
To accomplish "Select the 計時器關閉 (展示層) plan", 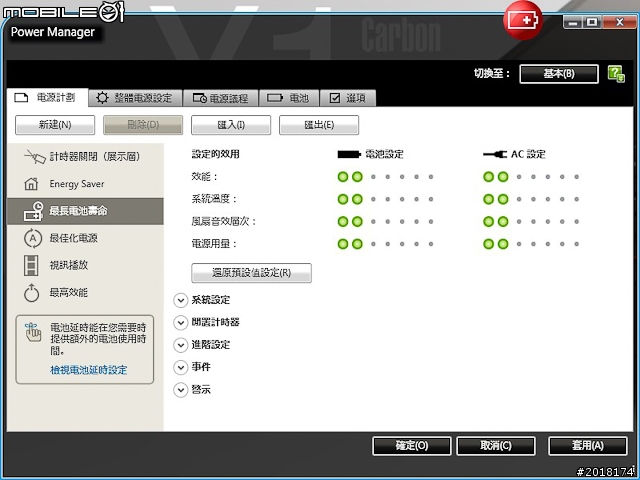I will coord(95,157).
